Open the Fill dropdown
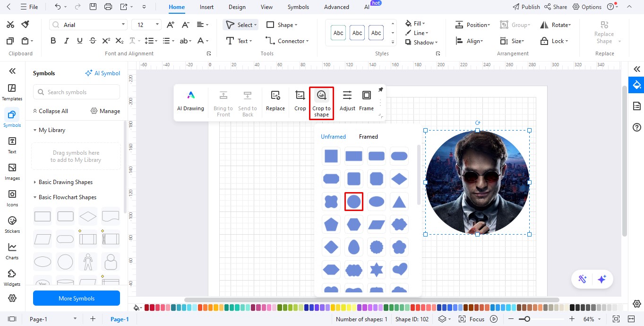The height and width of the screenshot is (326, 644). pyautogui.click(x=415, y=23)
